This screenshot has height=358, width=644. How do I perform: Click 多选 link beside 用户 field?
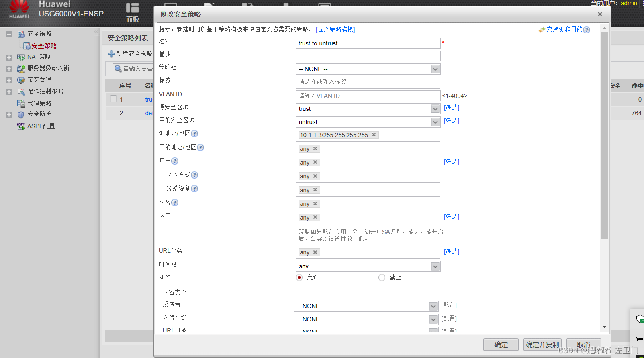(x=452, y=162)
